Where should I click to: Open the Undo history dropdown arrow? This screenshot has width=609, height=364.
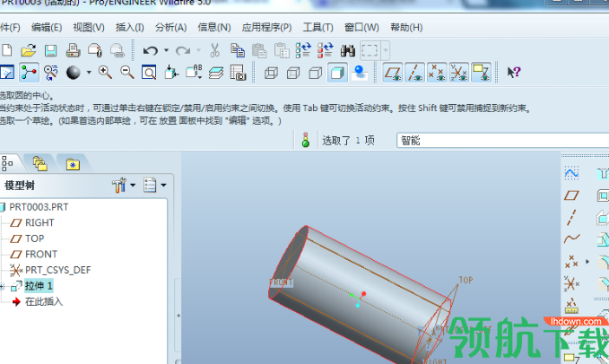[166, 50]
